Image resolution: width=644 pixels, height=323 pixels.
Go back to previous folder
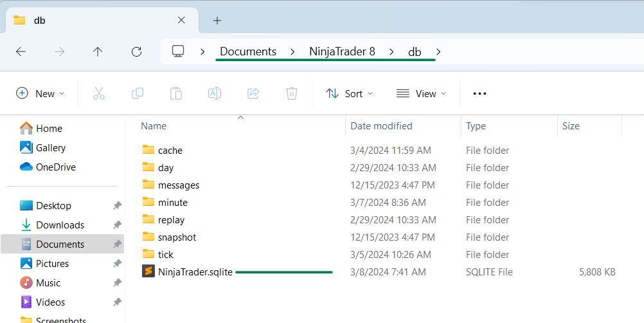(x=21, y=51)
